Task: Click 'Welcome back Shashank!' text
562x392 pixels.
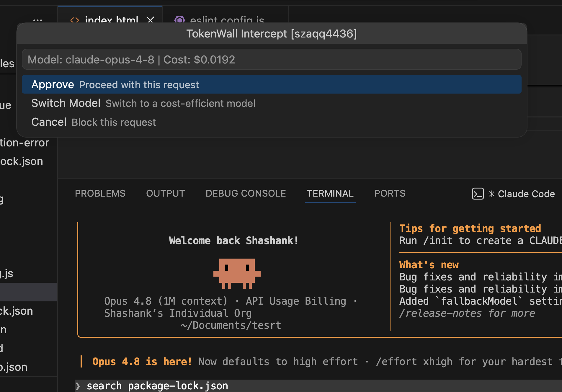Action: [233, 241]
